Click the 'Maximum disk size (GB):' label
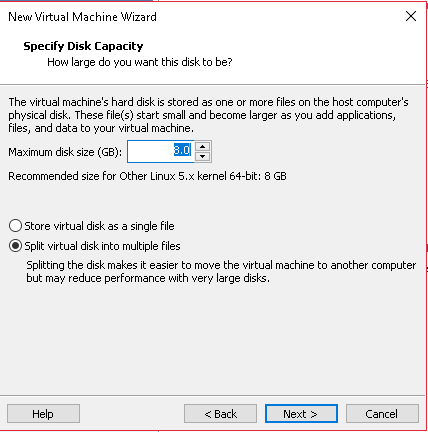The image size is (428, 432). [x=65, y=152]
